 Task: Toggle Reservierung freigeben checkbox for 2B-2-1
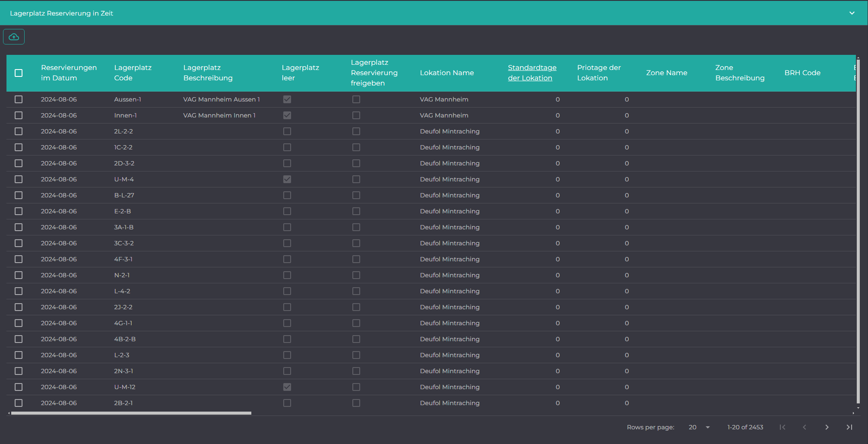[356, 403]
